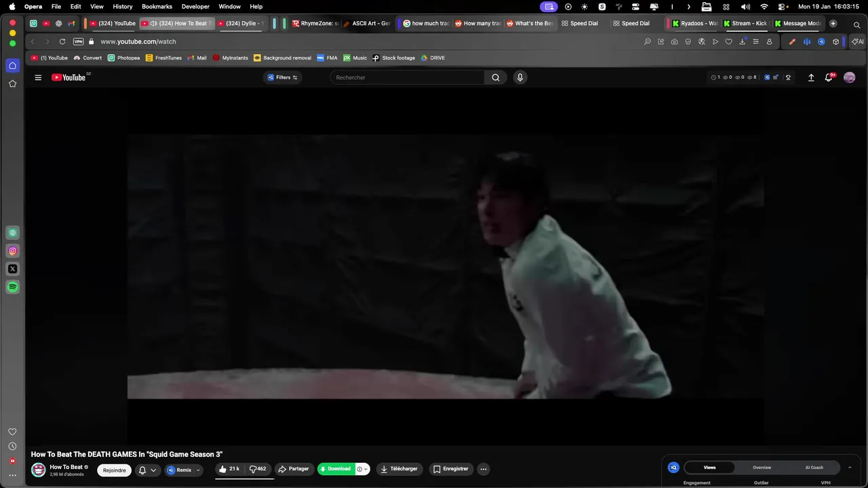
Task: Switch to the (324) Dyllie tab
Action: coord(241,23)
